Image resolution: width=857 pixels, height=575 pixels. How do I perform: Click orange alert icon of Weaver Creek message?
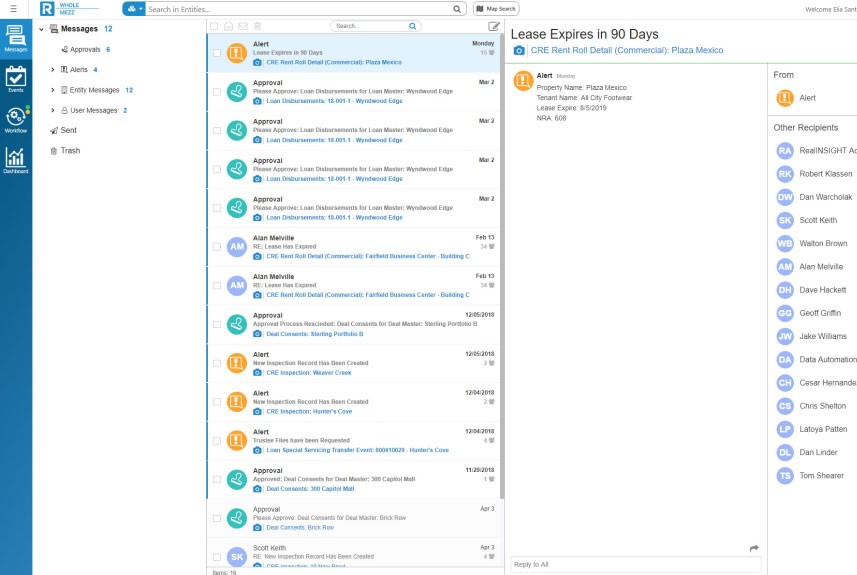coord(237,363)
